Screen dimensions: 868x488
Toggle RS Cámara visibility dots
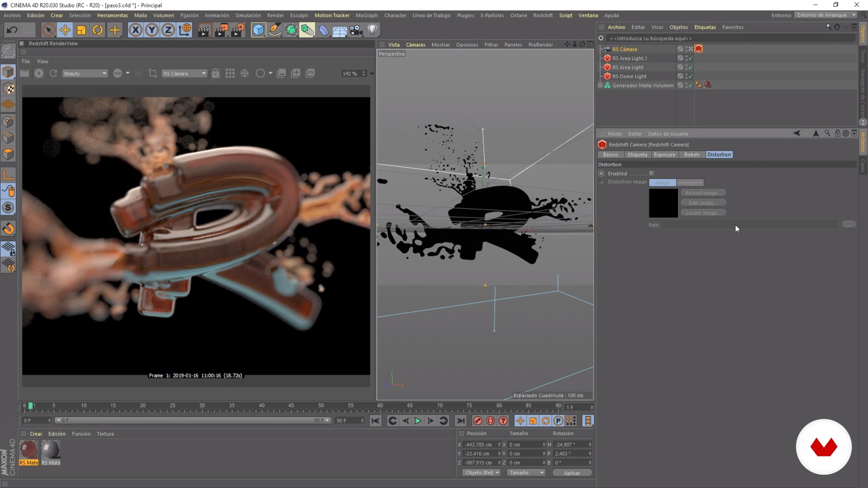coord(687,49)
